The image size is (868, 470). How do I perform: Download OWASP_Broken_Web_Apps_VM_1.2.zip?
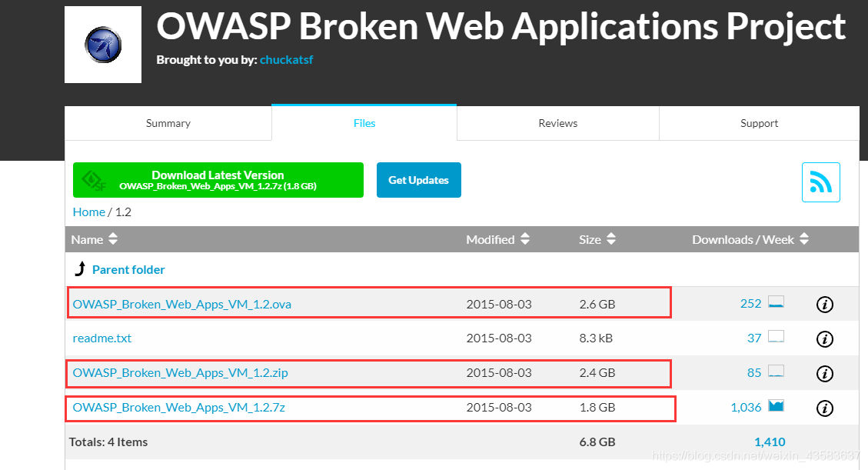pos(180,372)
